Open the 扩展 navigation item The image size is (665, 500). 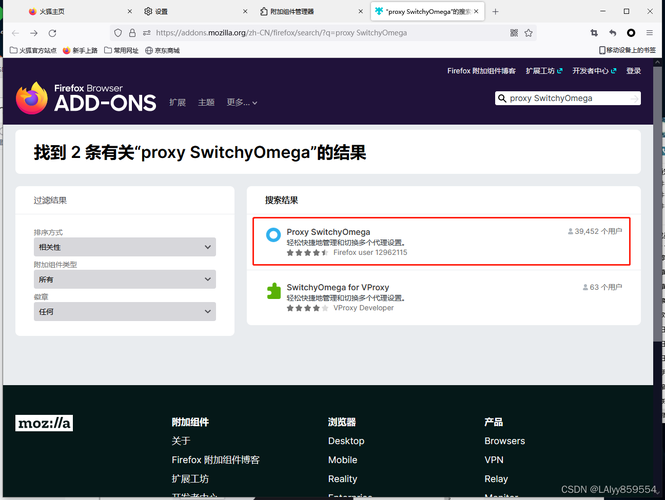pos(178,102)
